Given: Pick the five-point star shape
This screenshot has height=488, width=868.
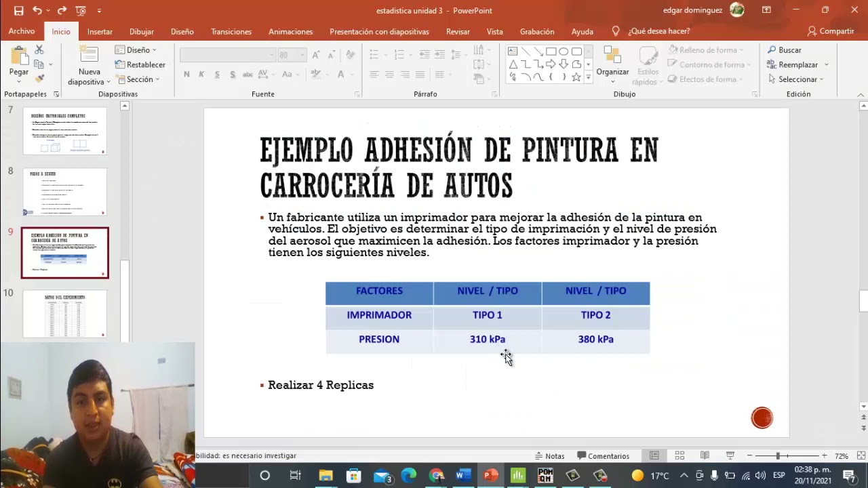Looking at the screenshot, I should tap(576, 77).
